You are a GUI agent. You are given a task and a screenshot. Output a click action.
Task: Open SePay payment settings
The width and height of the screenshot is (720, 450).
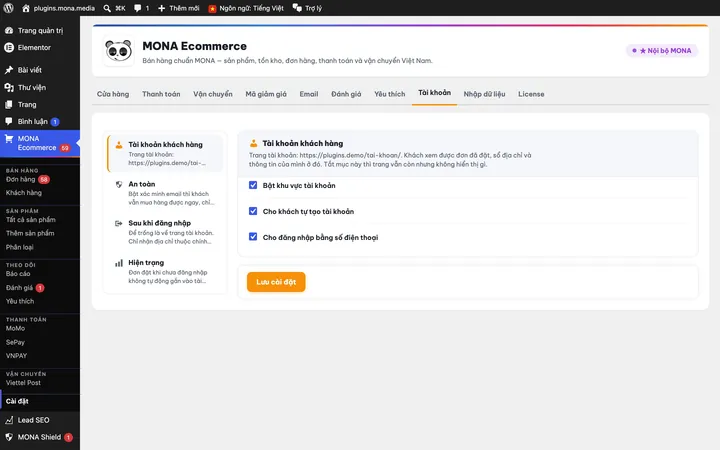[x=15, y=342]
